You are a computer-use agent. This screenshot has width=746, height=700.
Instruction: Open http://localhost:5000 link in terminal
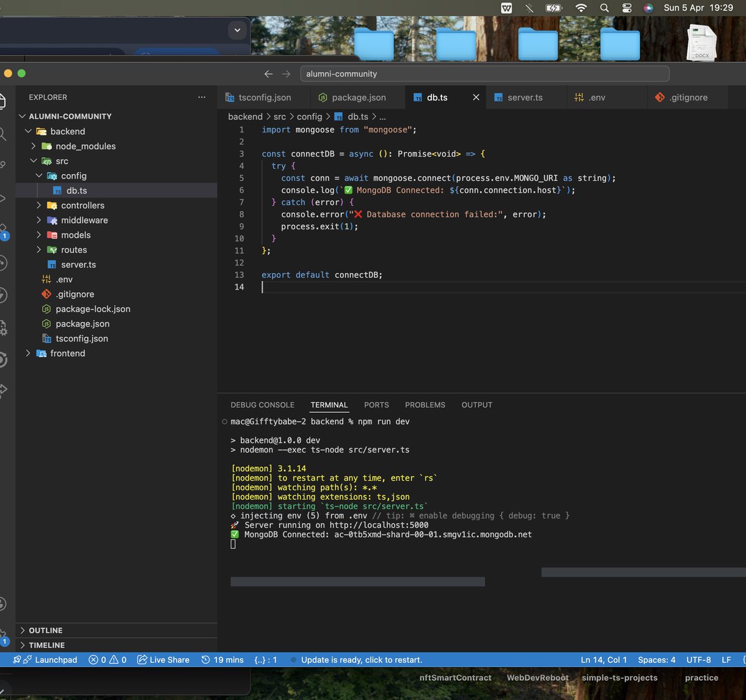(x=379, y=525)
